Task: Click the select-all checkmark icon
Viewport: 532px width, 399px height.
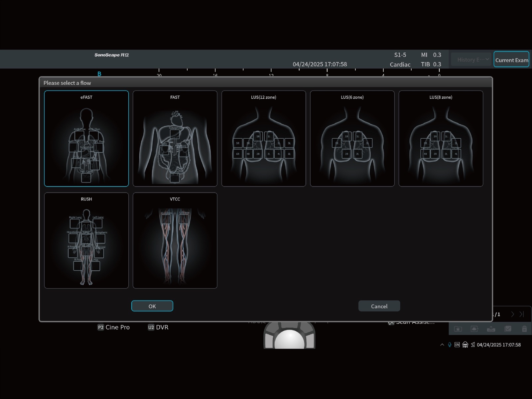Action: (508, 329)
